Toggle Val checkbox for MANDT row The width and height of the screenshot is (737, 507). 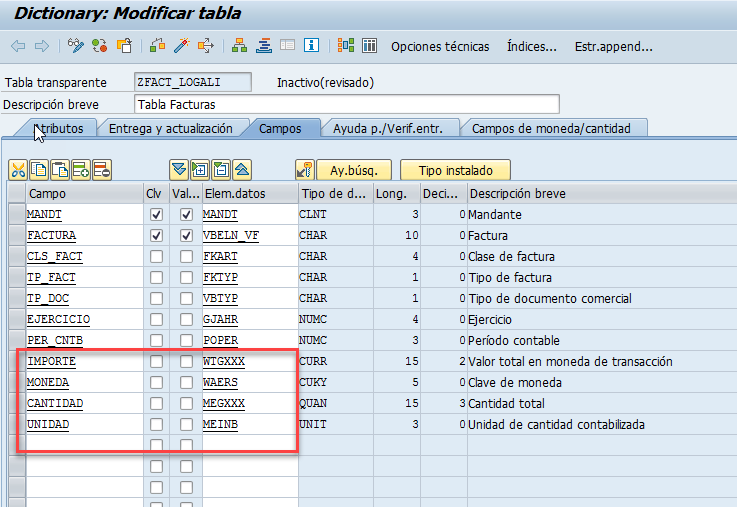point(186,215)
